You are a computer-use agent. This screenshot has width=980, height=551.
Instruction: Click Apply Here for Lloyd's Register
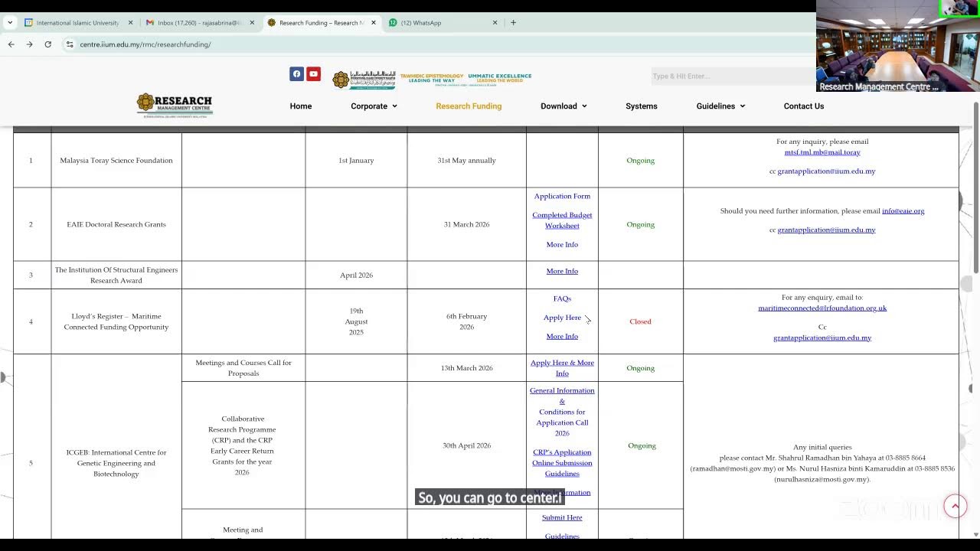pyautogui.click(x=562, y=318)
